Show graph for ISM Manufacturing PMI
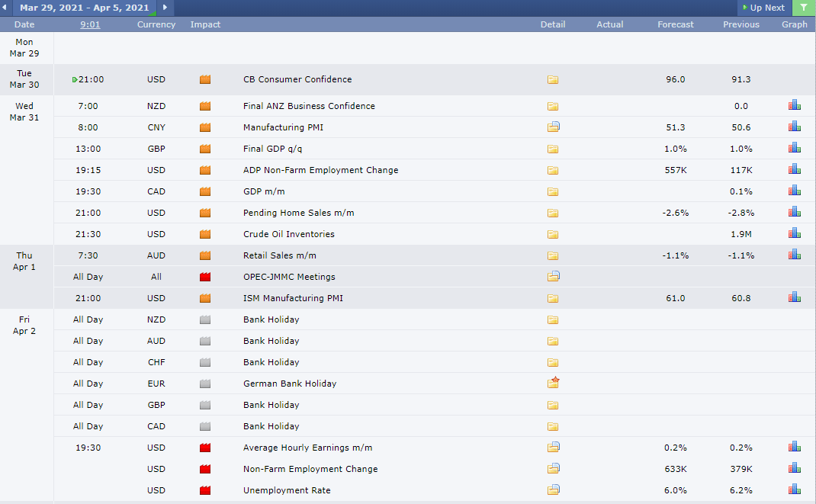Image resolution: width=816 pixels, height=504 pixels. (794, 297)
